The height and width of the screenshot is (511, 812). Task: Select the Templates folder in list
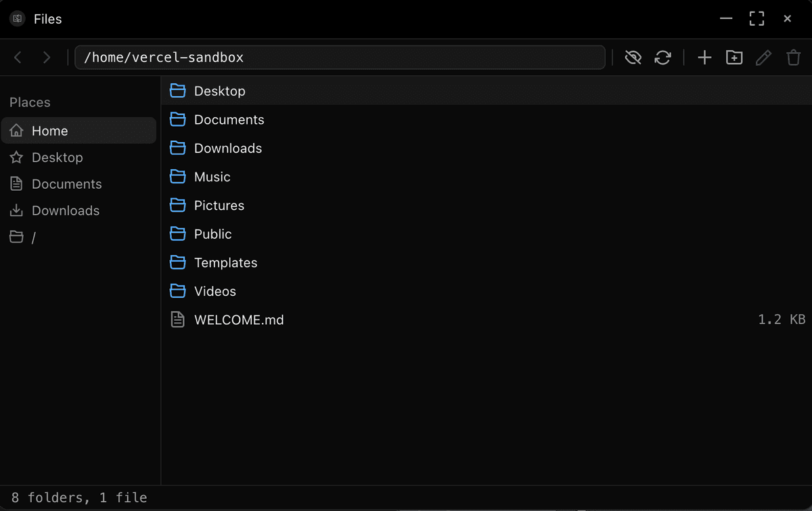pos(225,263)
